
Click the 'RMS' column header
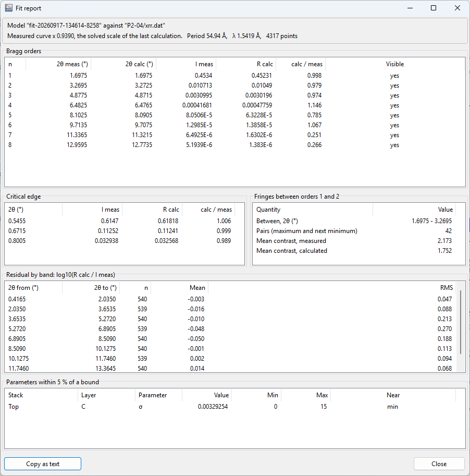447,287
